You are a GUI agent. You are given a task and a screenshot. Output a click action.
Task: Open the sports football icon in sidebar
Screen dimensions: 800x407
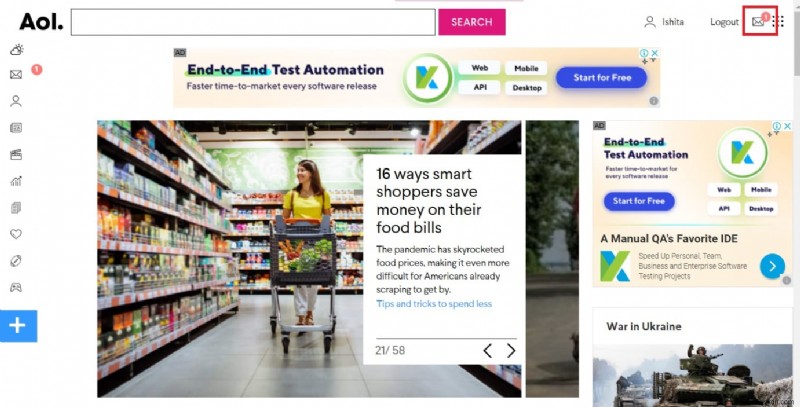pyautogui.click(x=16, y=261)
